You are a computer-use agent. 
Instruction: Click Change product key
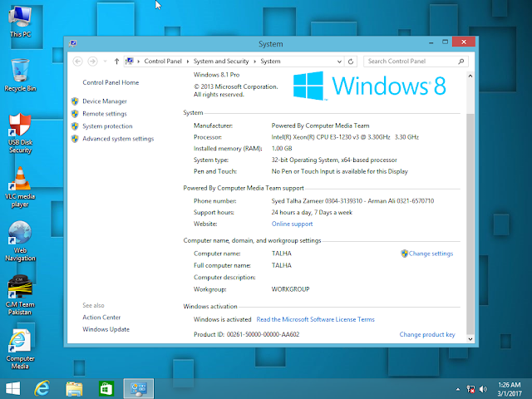[x=427, y=334]
